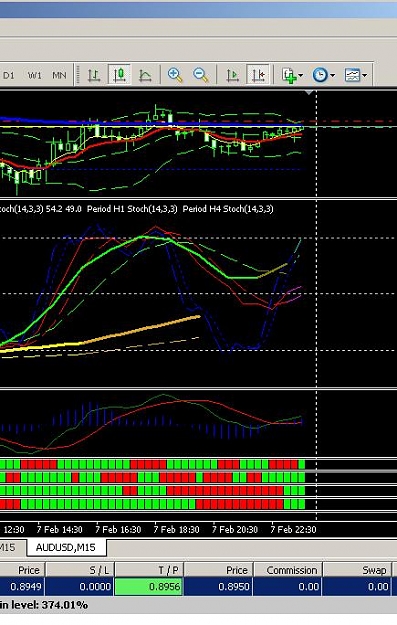Viewport: 397px width, 625px height.
Task: Click the 7 Feb 22:30 time label
Action: 293,529
